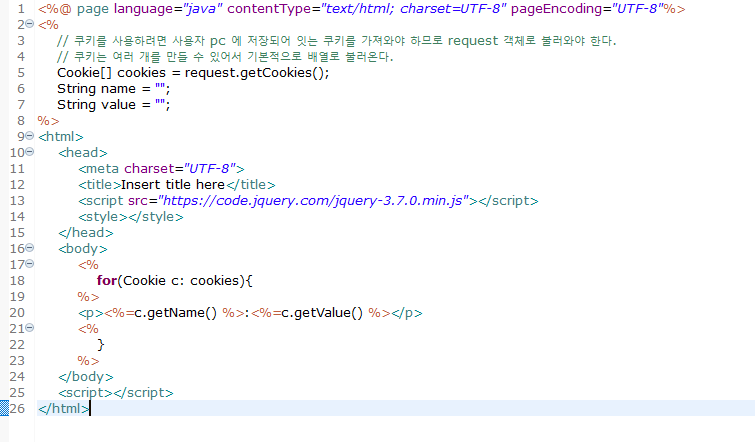The width and height of the screenshot is (755, 442).
Task: Click the jQuery script URL string
Action: [313, 201]
